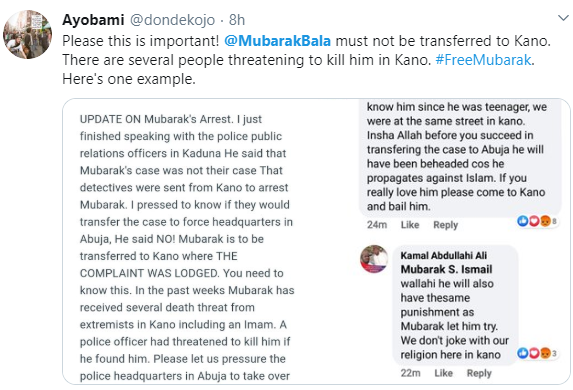Open the @dondekojo handle

(172, 20)
